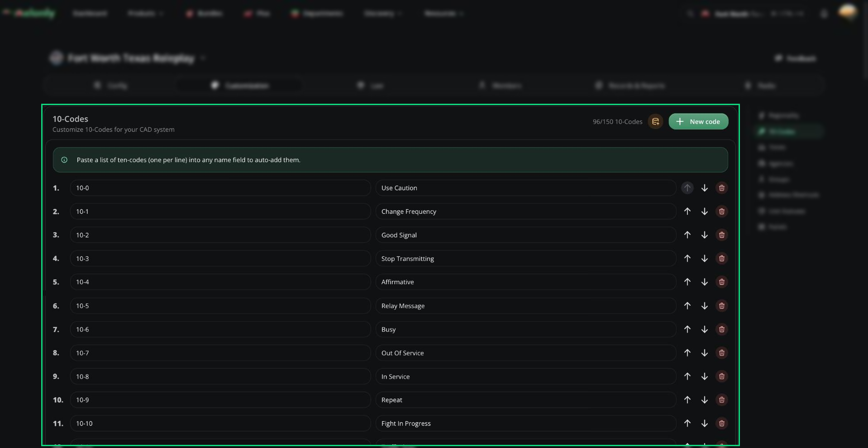Move 10-10 Fight In Progress up
This screenshot has width=868, height=448.
point(687,424)
